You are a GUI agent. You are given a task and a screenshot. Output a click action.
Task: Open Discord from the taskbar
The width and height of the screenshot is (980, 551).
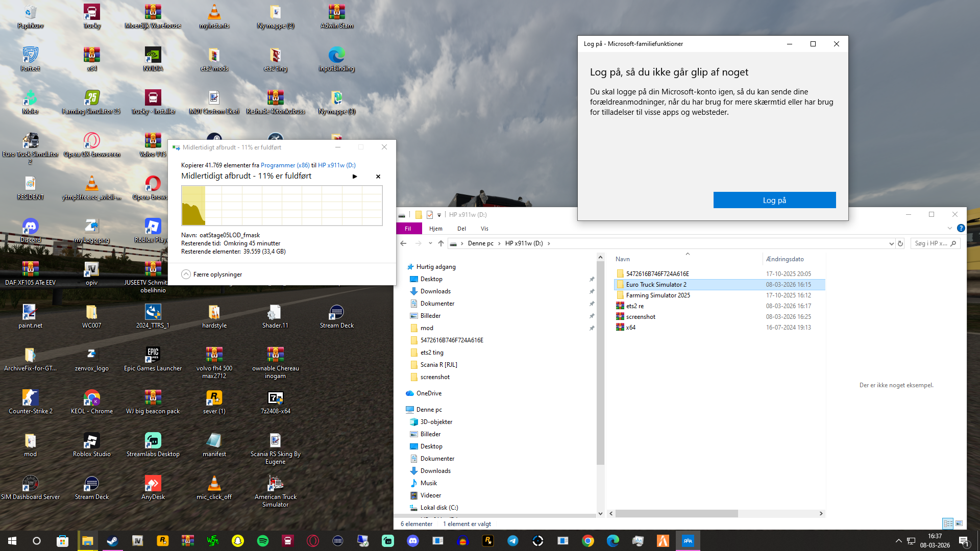[x=413, y=541]
